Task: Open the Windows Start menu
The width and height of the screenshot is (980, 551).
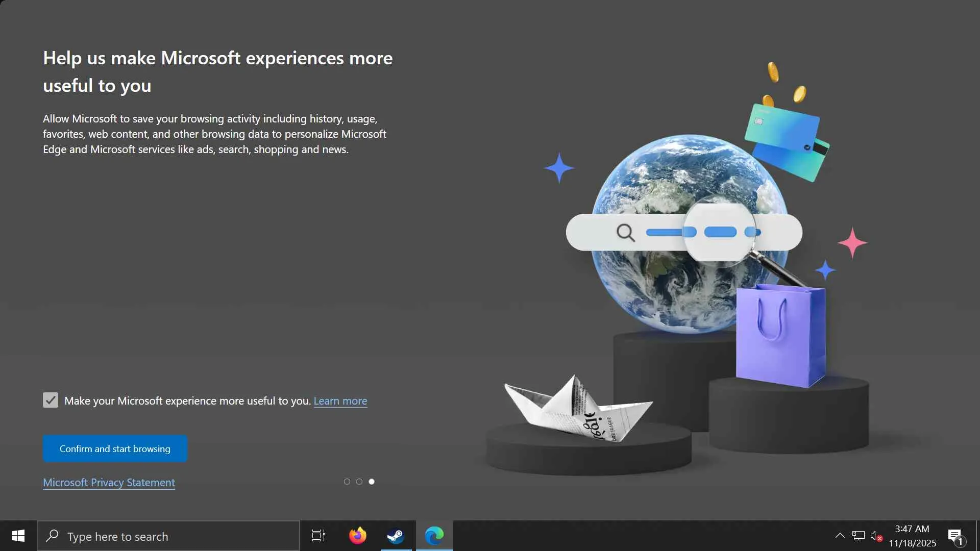Action: (x=18, y=536)
